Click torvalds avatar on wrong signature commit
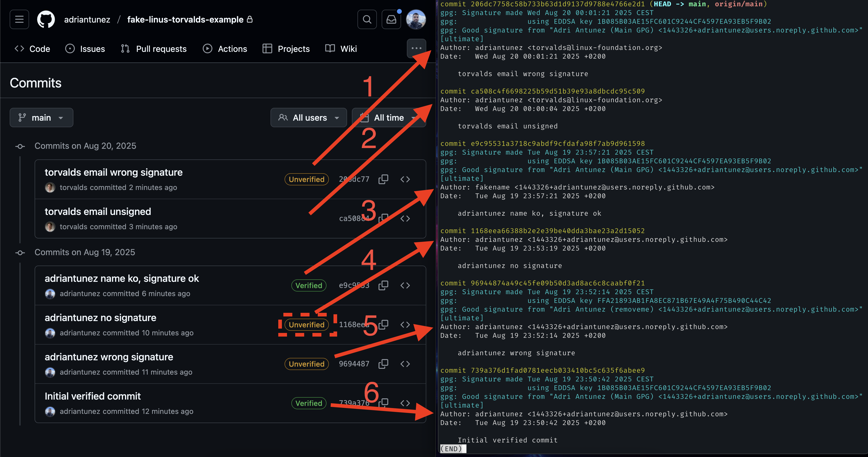This screenshot has height=457, width=868. point(50,188)
